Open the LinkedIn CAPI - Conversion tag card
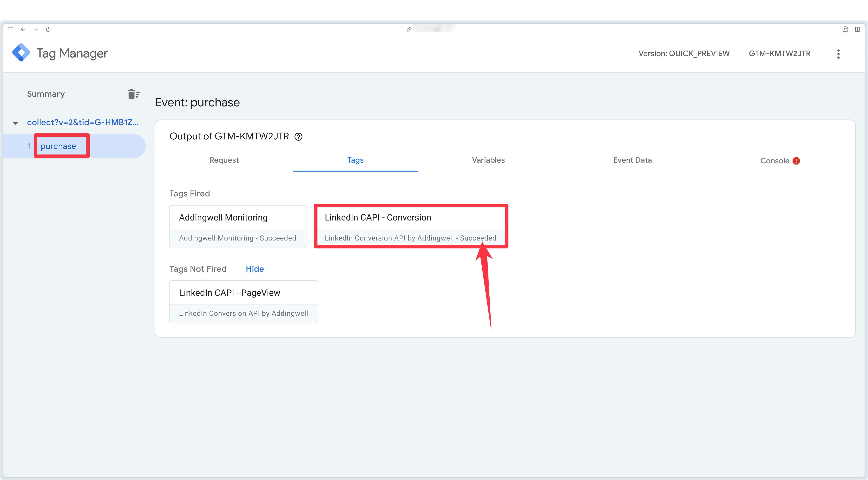The width and height of the screenshot is (868, 480). tap(411, 227)
